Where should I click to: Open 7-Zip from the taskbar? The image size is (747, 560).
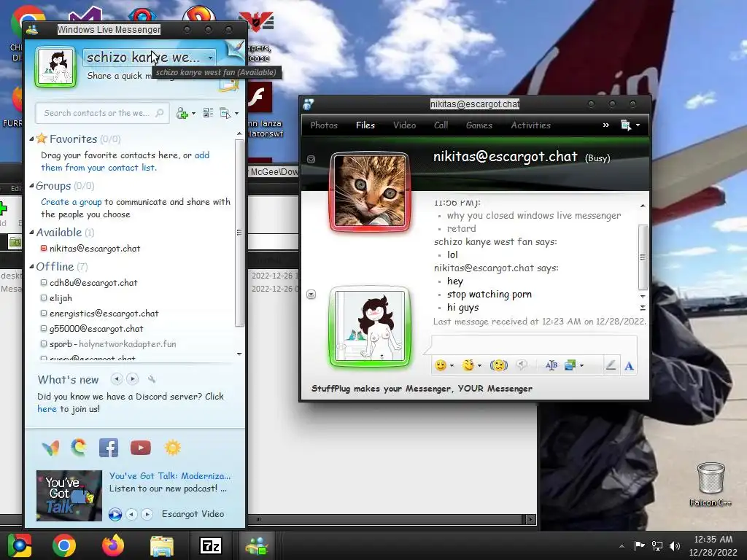[211, 545]
